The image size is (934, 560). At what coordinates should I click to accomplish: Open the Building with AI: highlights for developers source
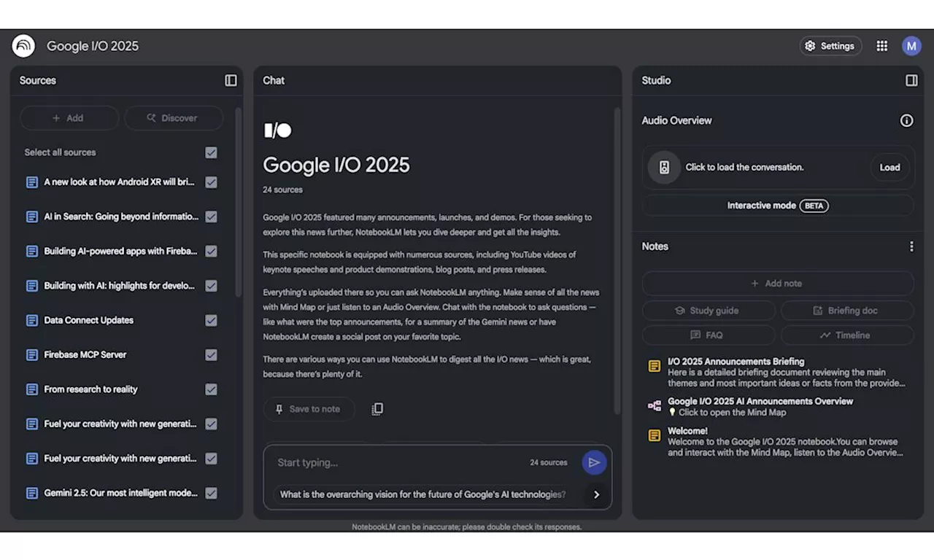tap(120, 286)
